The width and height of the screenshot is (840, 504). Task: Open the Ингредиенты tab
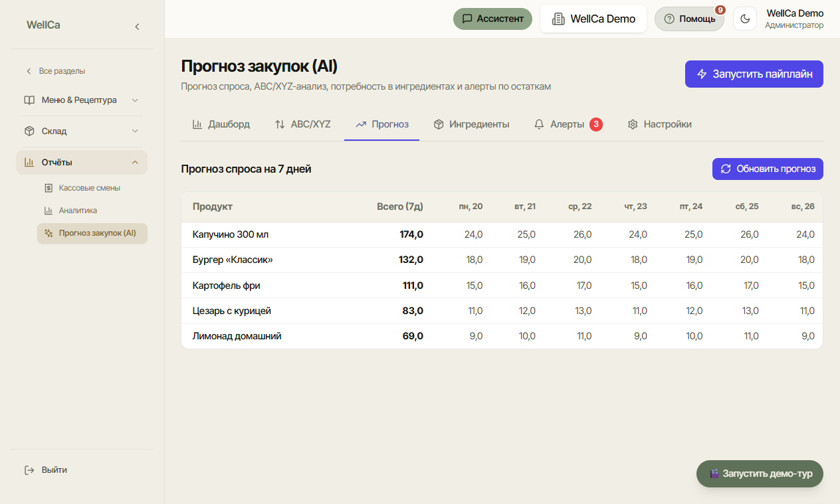pyautogui.click(x=471, y=124)
